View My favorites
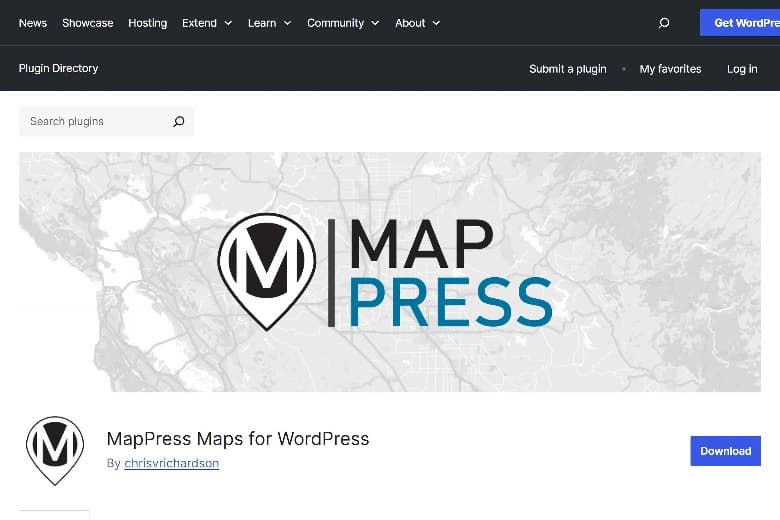This screenshot has width=780, height=520. tap(670, 69)
